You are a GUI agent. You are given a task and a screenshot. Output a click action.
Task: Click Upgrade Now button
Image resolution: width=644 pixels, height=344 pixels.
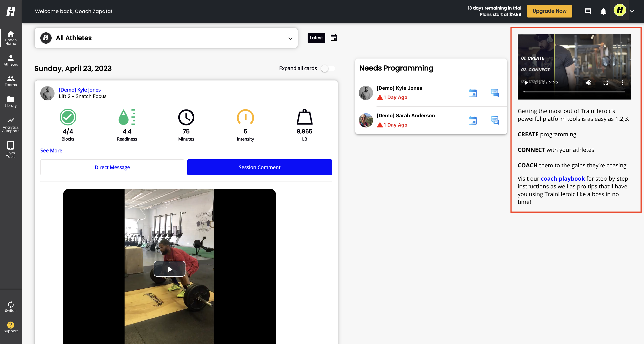[549, 11]
